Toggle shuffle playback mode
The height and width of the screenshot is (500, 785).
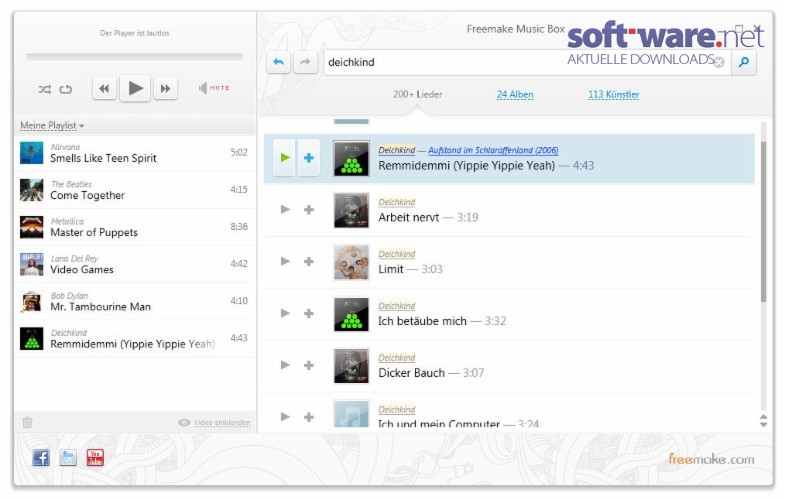click(45, 89)
